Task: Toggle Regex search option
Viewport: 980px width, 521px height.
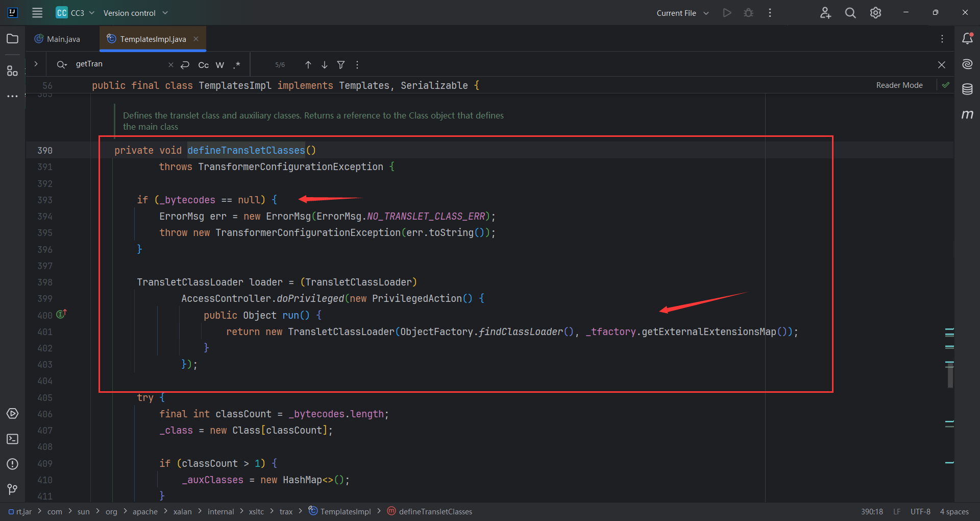Action: coord(236,65)
